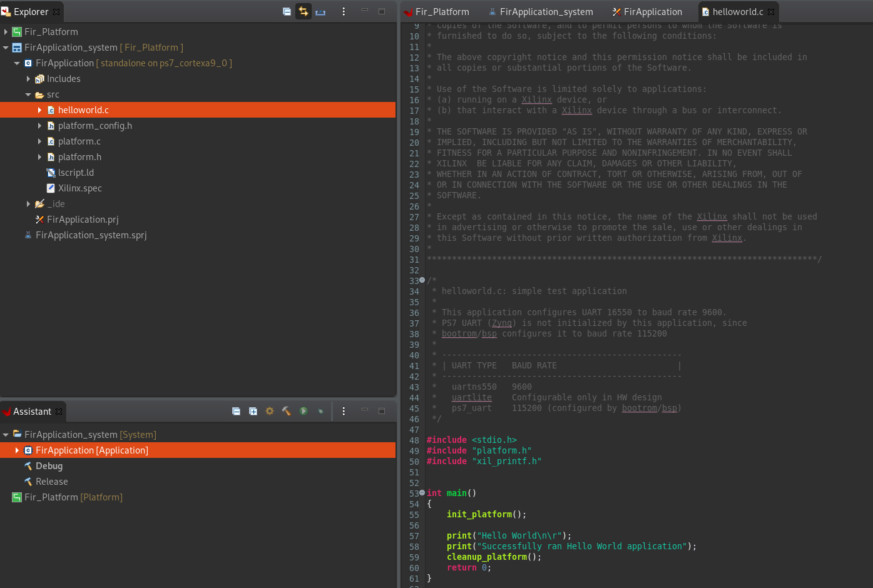Close the Assistant view tab

point(59,411)
